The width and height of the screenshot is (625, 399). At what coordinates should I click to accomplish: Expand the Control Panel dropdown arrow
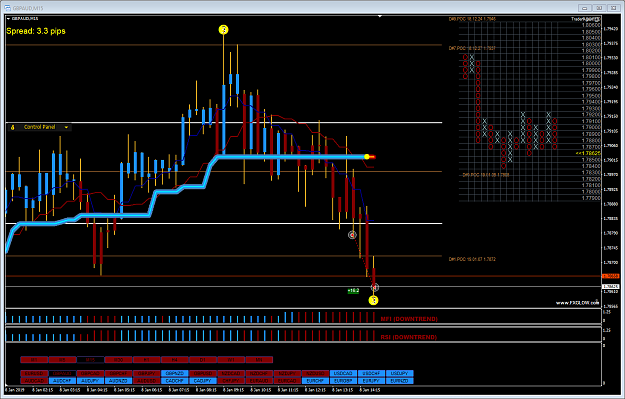coord(66,127)
